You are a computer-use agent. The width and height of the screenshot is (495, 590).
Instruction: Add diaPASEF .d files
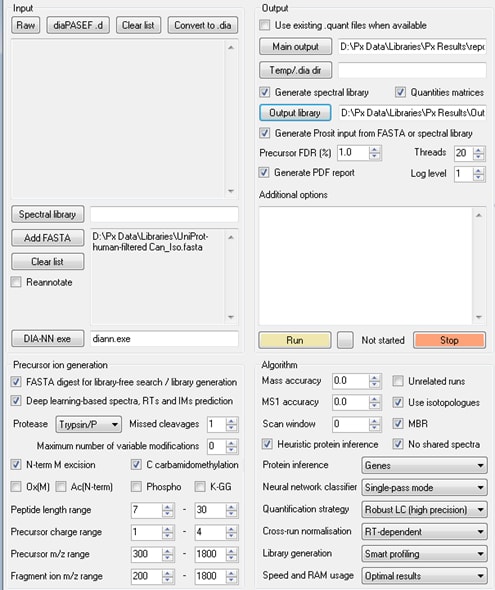click(x=78, y=25)
